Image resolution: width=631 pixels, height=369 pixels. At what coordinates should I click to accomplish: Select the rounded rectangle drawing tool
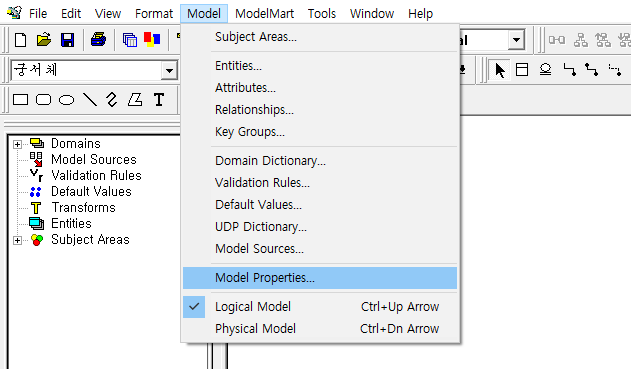[x=43, y=99]
